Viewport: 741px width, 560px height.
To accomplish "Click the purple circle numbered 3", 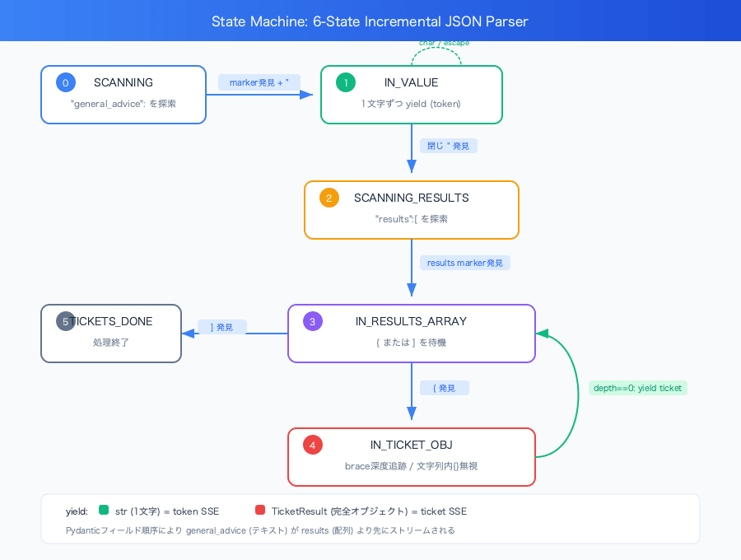I will (312, 321).
